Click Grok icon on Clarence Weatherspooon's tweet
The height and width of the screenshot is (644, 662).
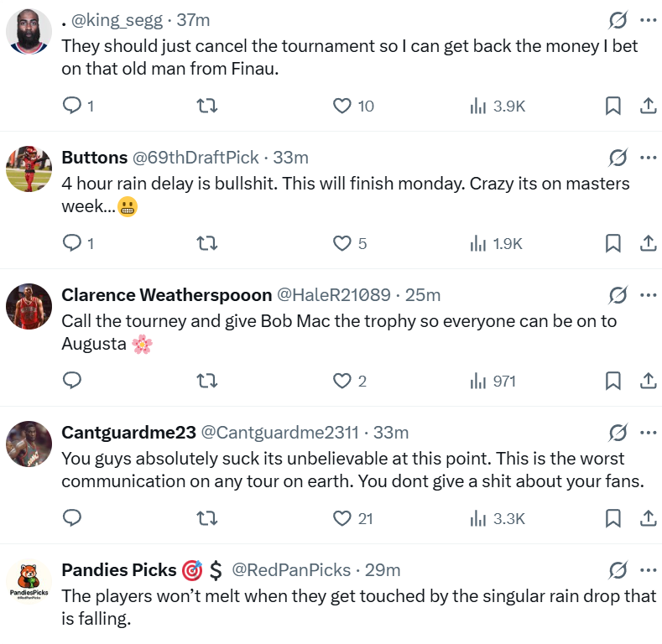coord(618,294)
